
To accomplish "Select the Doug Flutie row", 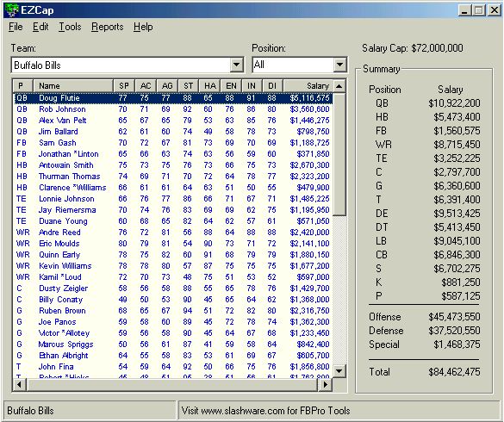I will pos(173,97).
